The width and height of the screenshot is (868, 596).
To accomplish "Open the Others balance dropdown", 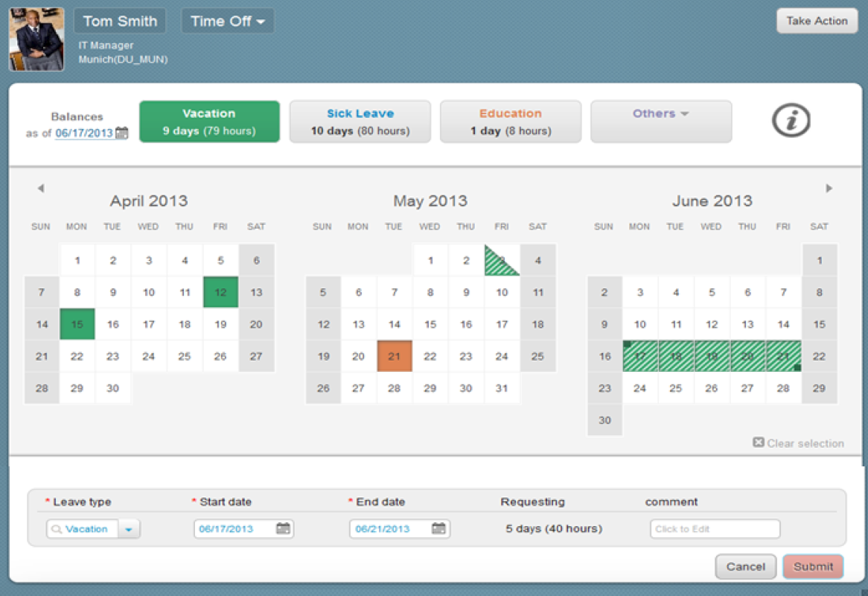I will click(x=660, y=121).
